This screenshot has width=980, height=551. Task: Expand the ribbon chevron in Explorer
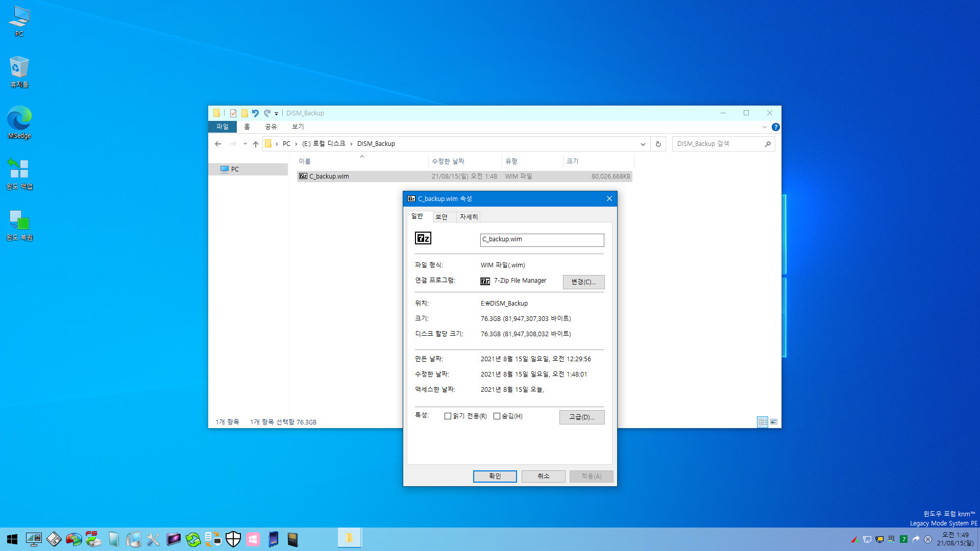tap(765, 127)
